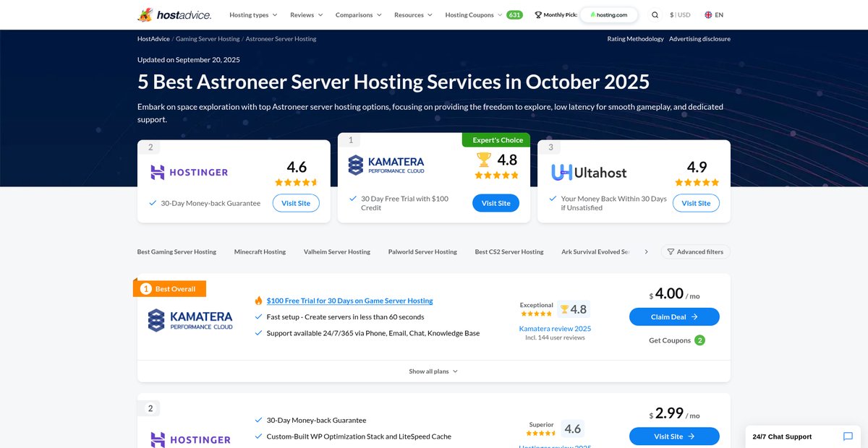This screenshot has width=868, height=448.
Task: Click Kamatera logo in Expert's Choice card
Action: click(386, 165)
